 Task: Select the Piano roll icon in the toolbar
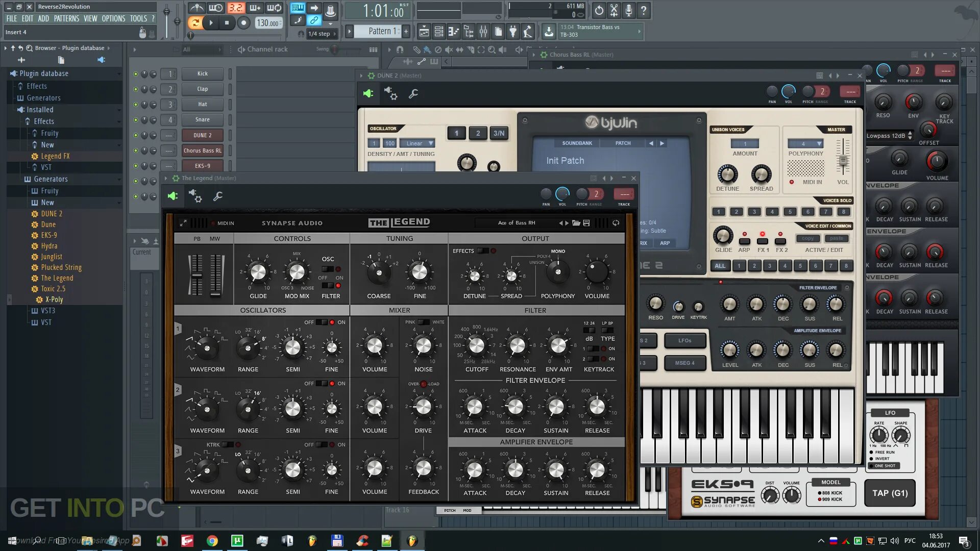[x=453, y=31]
